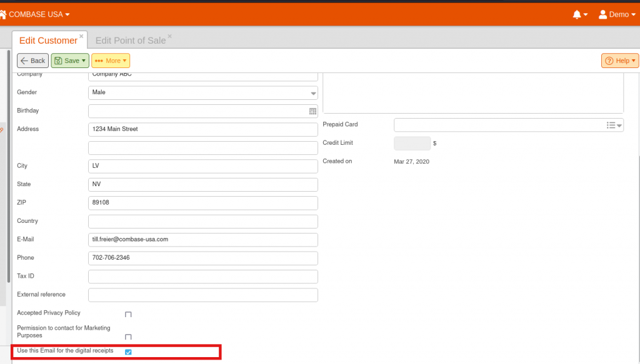This screenshot has height=364, width=640.
Task: Click the Gender field label
Action: pos(27,92)
